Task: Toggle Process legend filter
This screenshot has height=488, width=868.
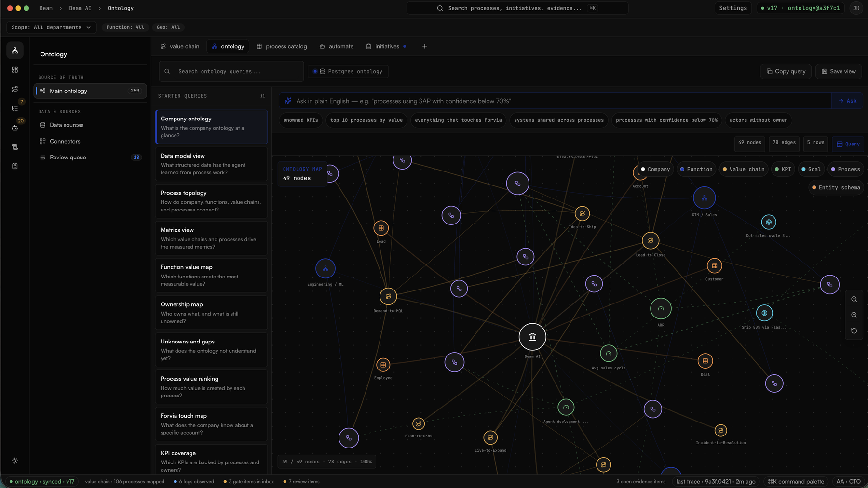Action: point(845,169)
